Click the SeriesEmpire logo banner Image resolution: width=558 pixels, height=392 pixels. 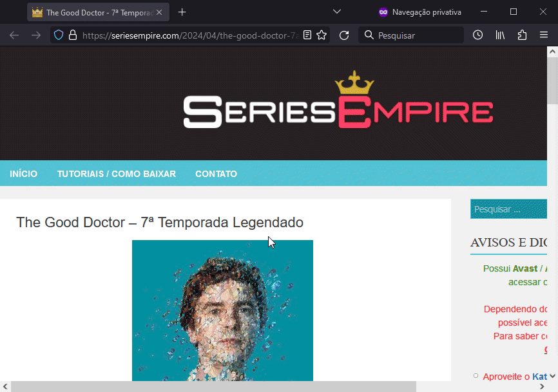[338, 100]
